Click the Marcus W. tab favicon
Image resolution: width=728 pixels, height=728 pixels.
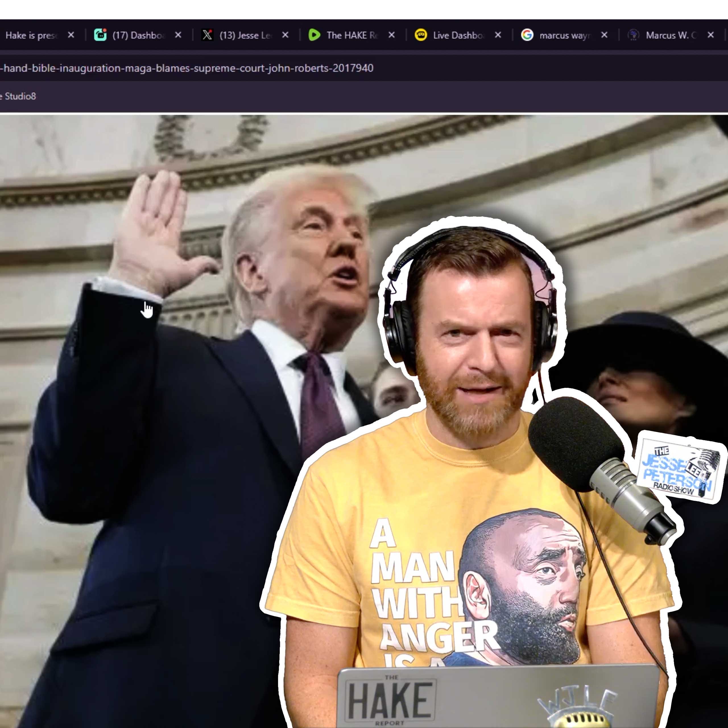coord(633,35)
